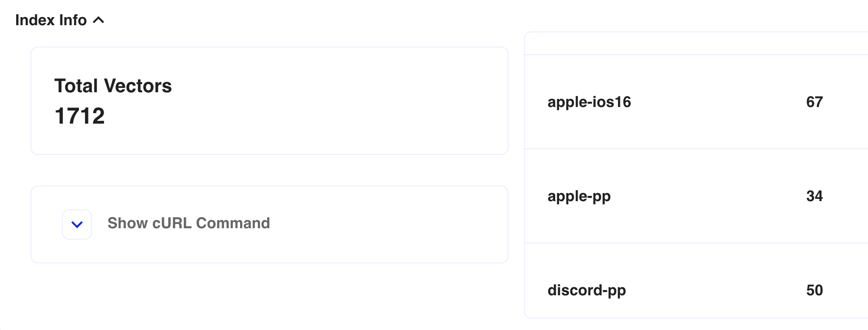The height and width of the screenshot is (330, 868).
Task: Click blank gap between Total Vectors and cURL cards
Action: click(x=270, y=170)
